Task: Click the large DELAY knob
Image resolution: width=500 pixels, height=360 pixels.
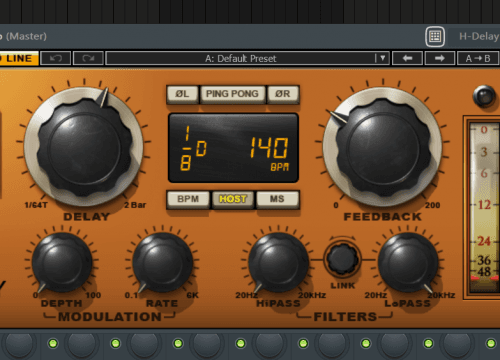Action: [84, 147]
